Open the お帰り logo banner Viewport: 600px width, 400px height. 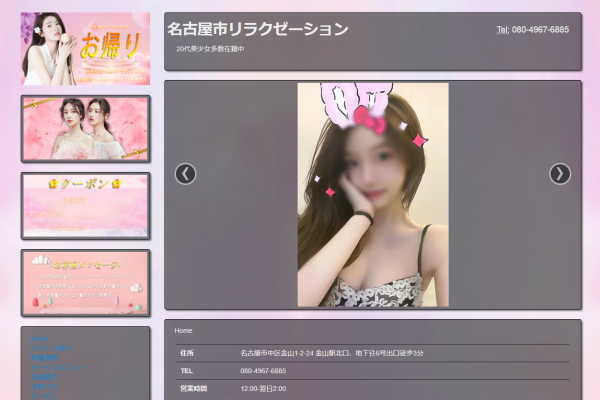pos(85,48)
